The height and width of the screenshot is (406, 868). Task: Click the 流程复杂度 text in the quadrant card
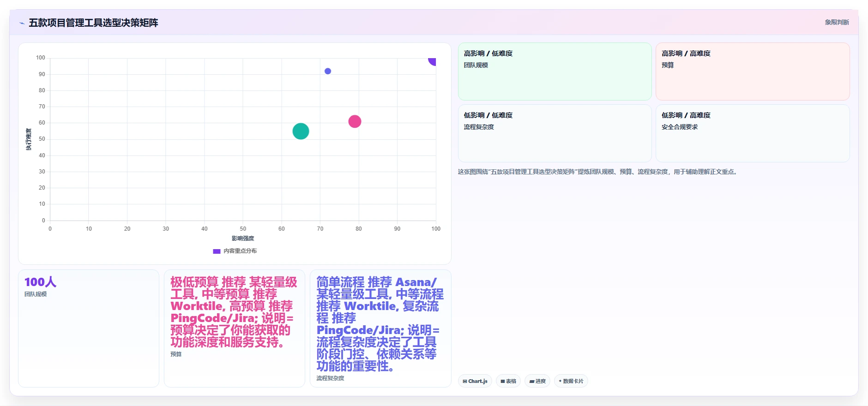479,127
